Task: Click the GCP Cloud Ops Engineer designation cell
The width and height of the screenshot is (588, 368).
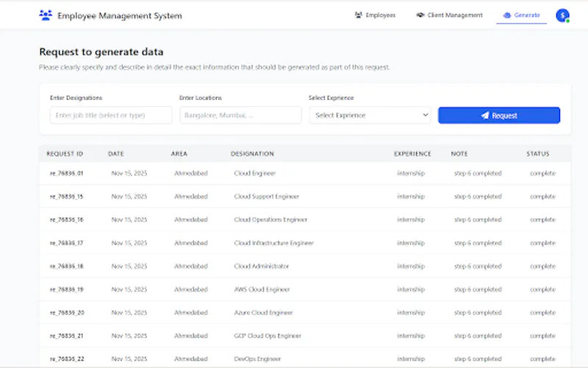Action: click(x=268, y=336)
